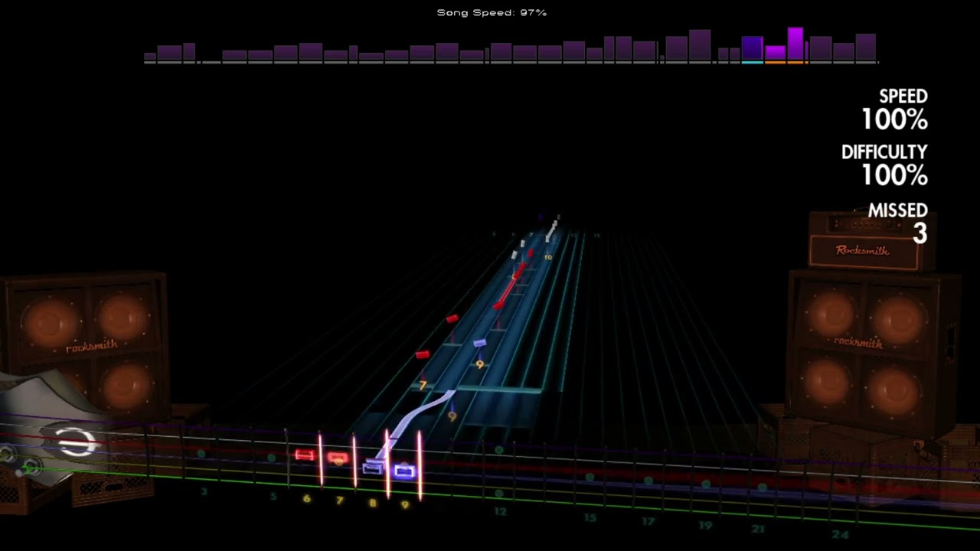Click the approaching blue note labeled 9 on highway
Screen dimensions: 980x551
(x=479, y=344)
